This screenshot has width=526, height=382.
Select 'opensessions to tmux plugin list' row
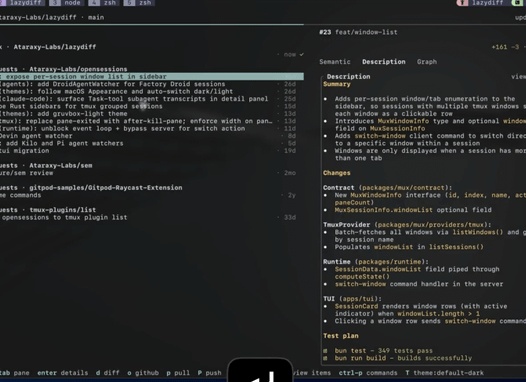(x=152, y=217)
